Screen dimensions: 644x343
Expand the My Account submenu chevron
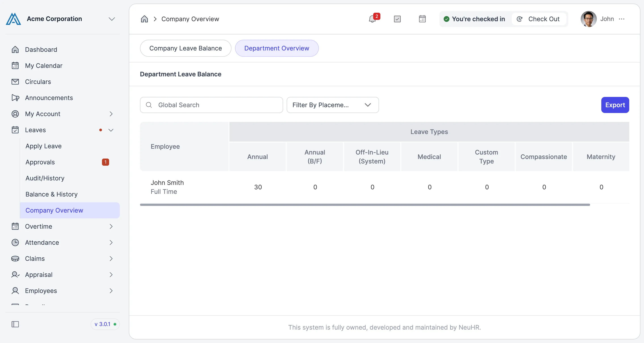point(111,114)
